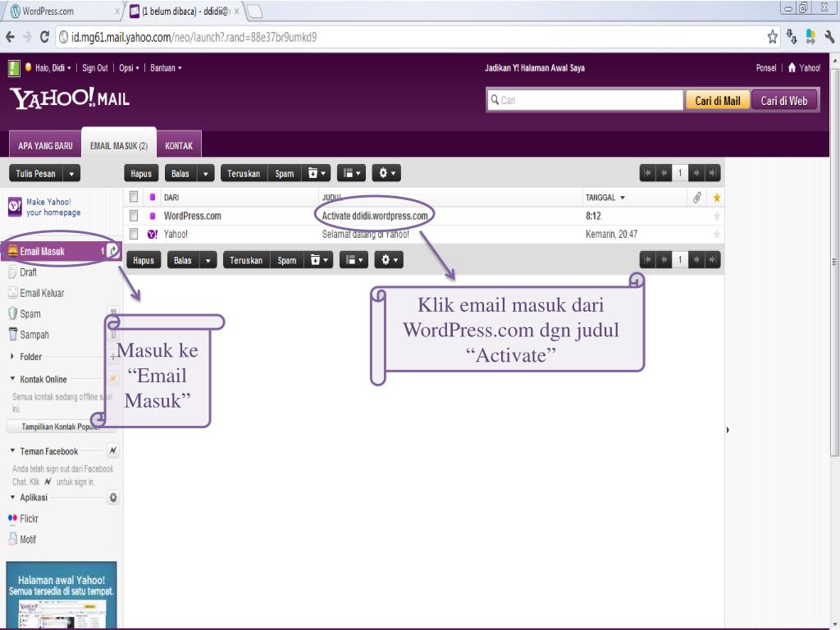Viewport: 840px width, 630px height.
Task: Tick checkbox for WordPress.com email
Action: tap(134, 216)
